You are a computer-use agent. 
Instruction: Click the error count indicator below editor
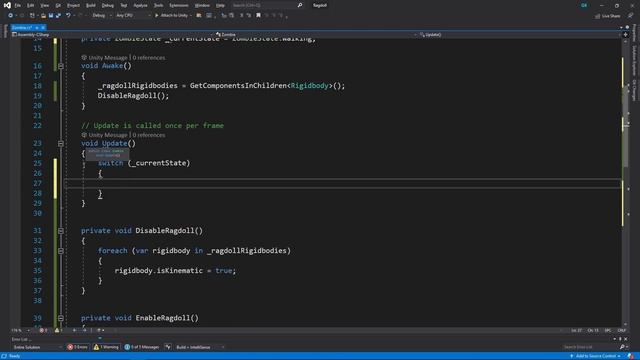point(44,330)
